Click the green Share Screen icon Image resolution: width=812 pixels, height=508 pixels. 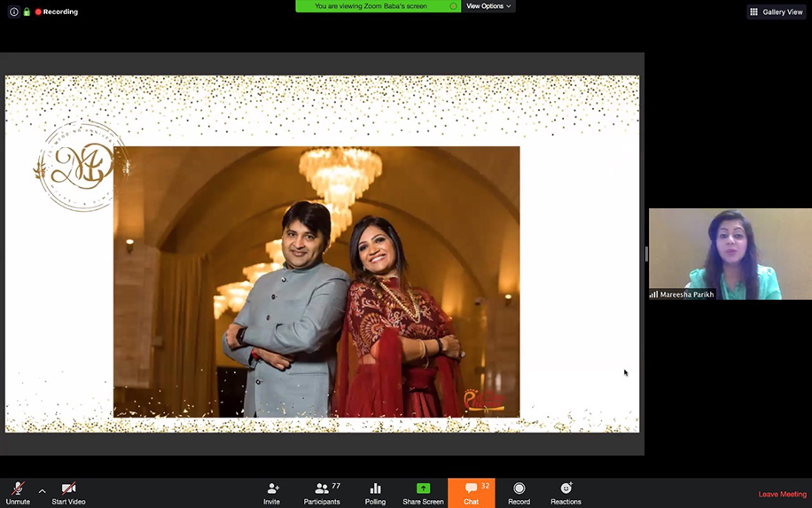(x=423, y=488)
